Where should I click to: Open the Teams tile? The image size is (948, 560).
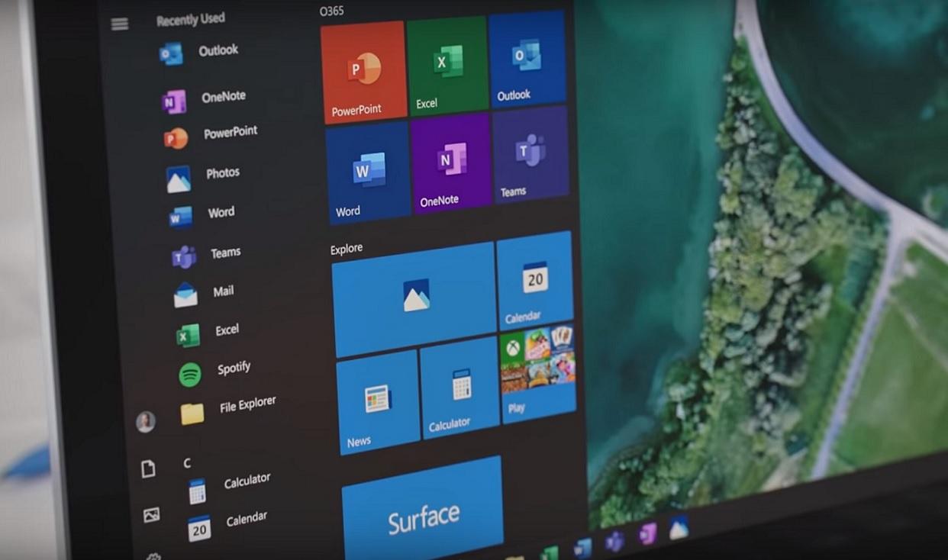click(531, 155)
